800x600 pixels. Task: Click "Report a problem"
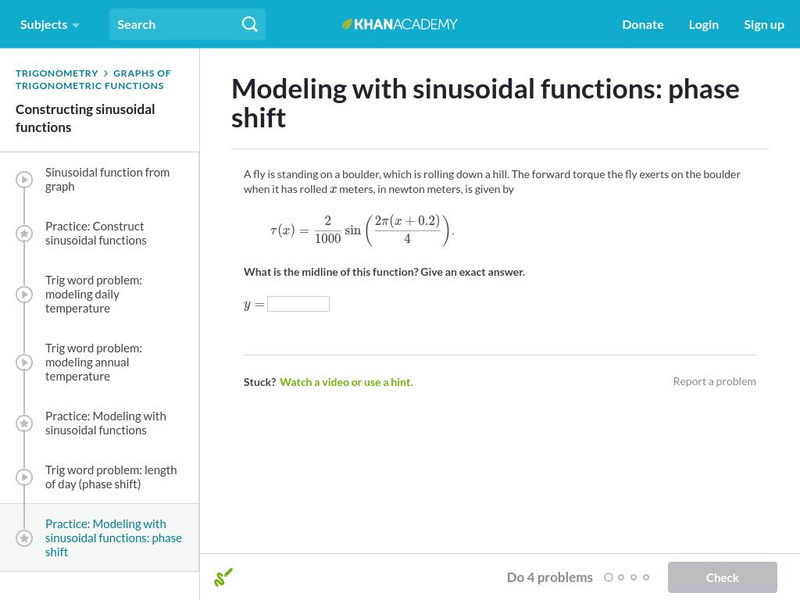point(717,381)
